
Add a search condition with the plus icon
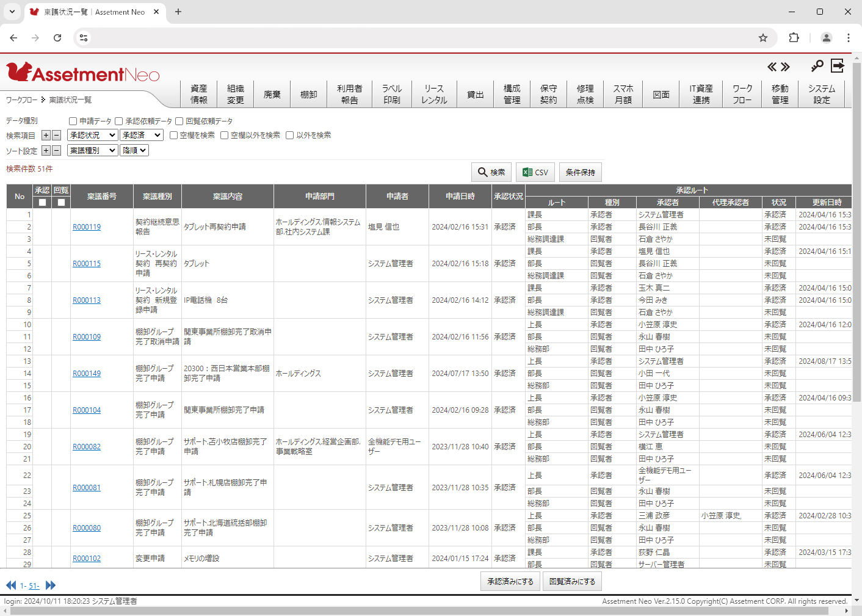click(x=45, y=135)
